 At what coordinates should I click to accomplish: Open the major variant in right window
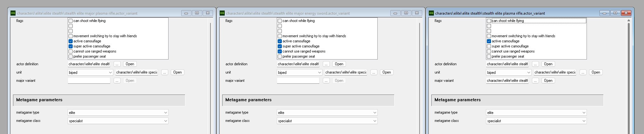(548, 81)
